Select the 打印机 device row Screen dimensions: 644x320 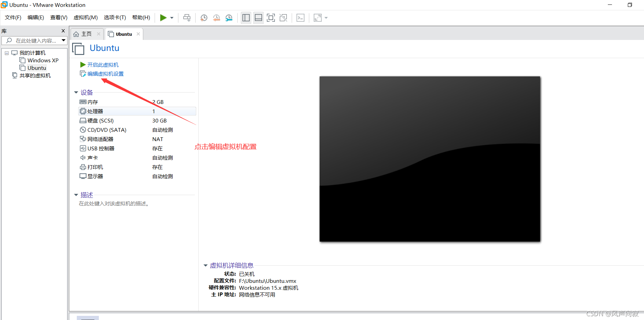click(x=137, y=167)
